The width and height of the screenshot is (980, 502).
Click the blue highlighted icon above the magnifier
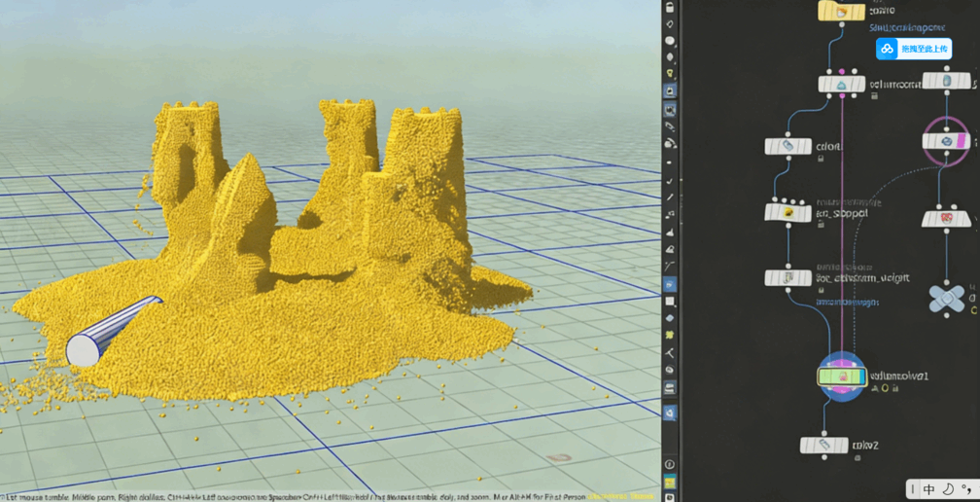(x=670, y=90)
